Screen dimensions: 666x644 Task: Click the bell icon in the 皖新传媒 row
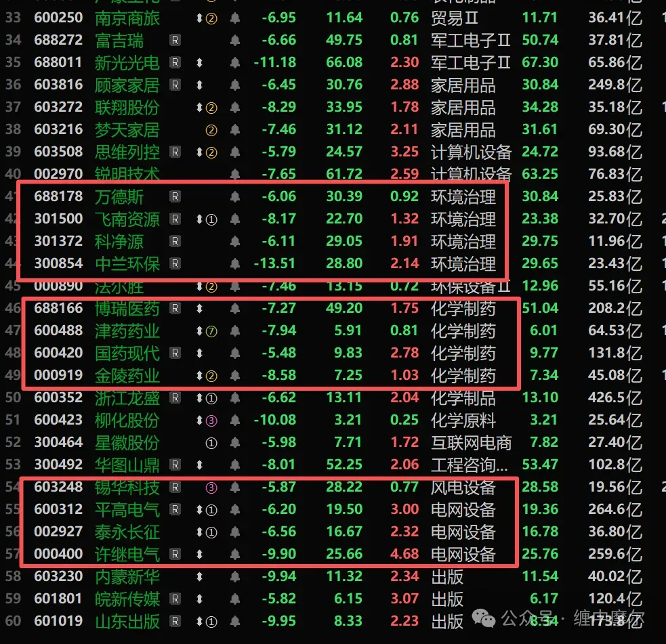coord(235,599)
